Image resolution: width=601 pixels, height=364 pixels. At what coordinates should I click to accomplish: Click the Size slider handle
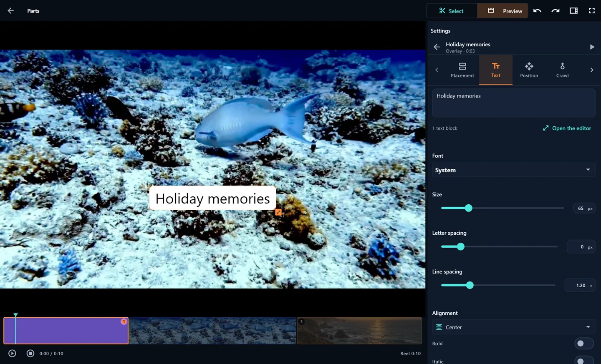tap(469, 208)
